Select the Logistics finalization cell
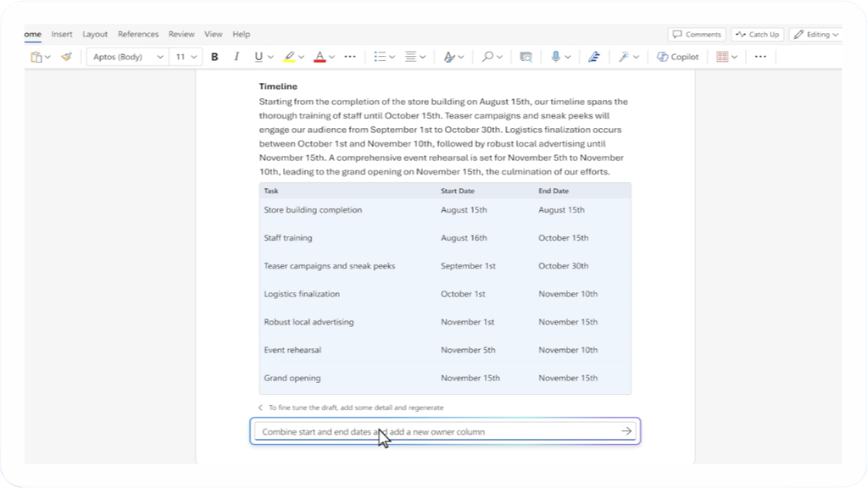The width and height of the screenshot is (868, 488). tap(302, 294)
